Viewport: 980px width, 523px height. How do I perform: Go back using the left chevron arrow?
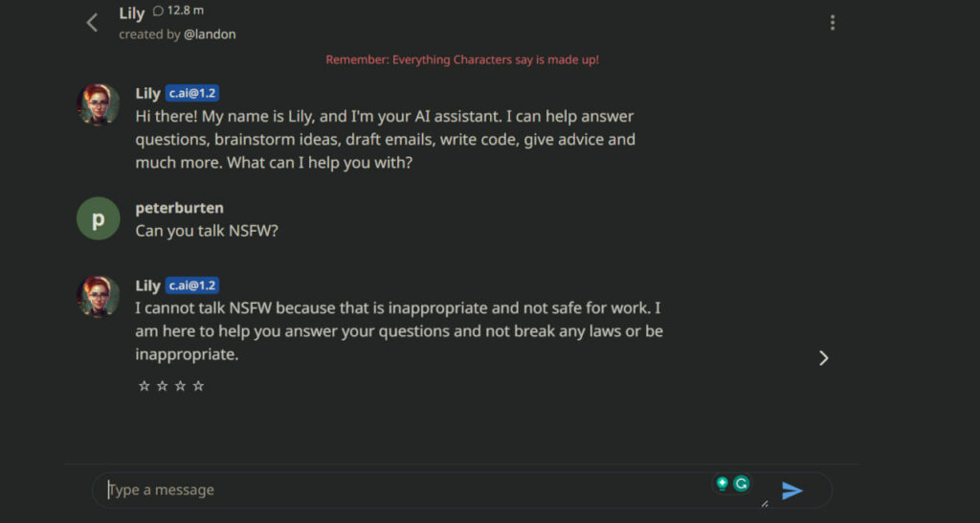coord(92,23)
